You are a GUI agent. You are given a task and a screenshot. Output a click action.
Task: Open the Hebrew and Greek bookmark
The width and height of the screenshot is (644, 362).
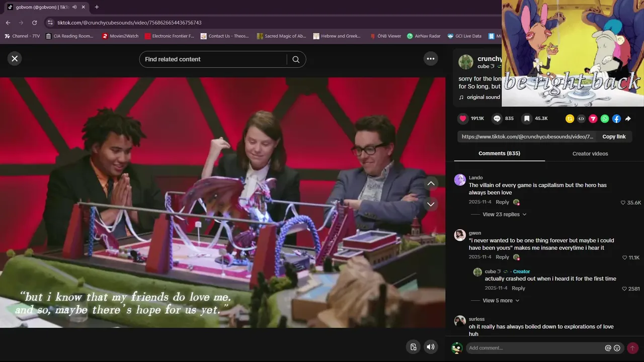(x=337, y=36)
